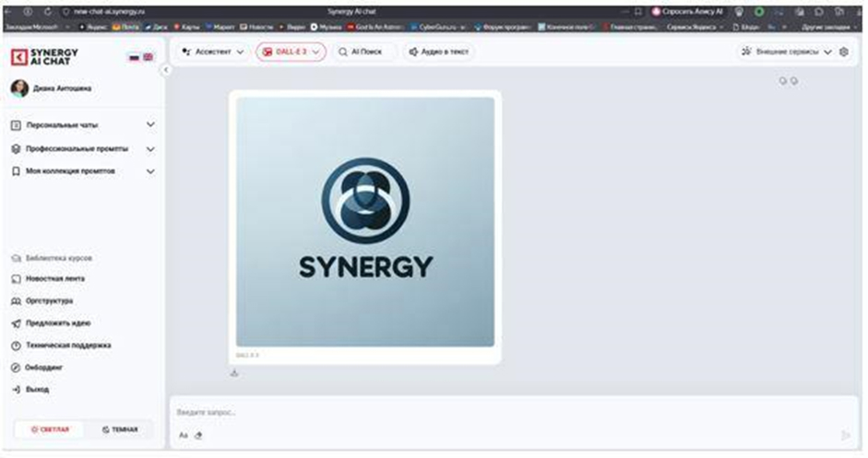The image size is (868, 458).
Task: Open the Внешние сервисы dropdown
Action: [787, 52]
